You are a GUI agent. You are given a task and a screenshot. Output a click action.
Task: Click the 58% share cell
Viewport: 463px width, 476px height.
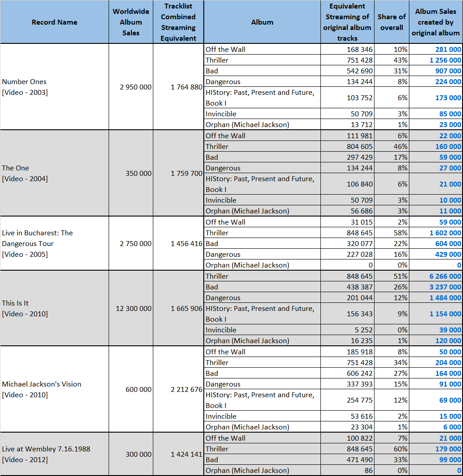pyautogui.click(x=392, y=233)
